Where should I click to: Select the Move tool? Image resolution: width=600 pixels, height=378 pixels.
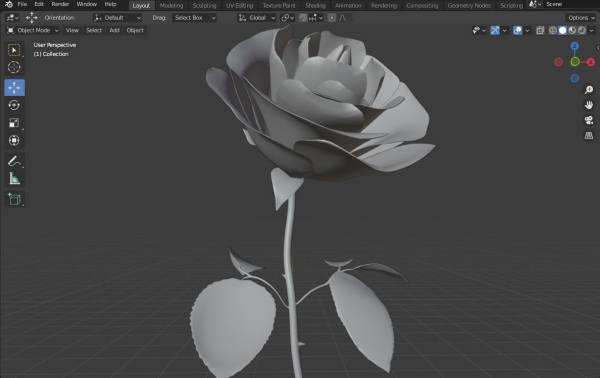point(15,88)
